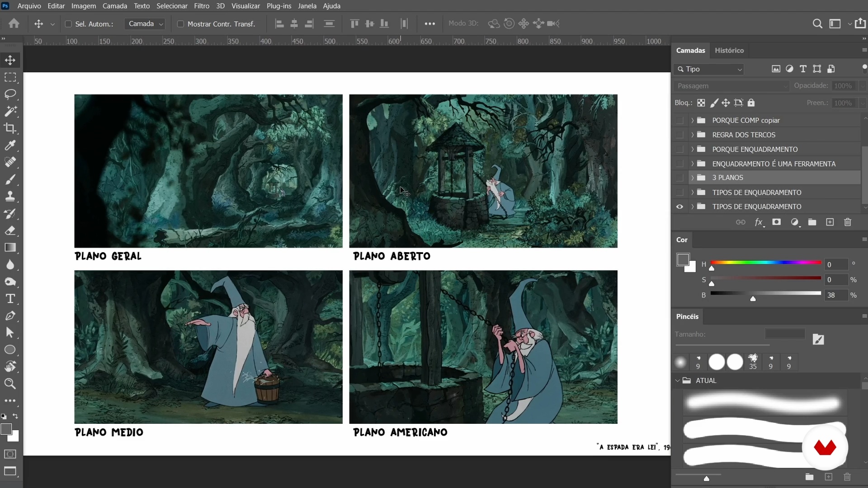This screenshot has width=868, height=488.
Task: Click the foreground color swatch in Cor panel
Action: pos(683,260)
